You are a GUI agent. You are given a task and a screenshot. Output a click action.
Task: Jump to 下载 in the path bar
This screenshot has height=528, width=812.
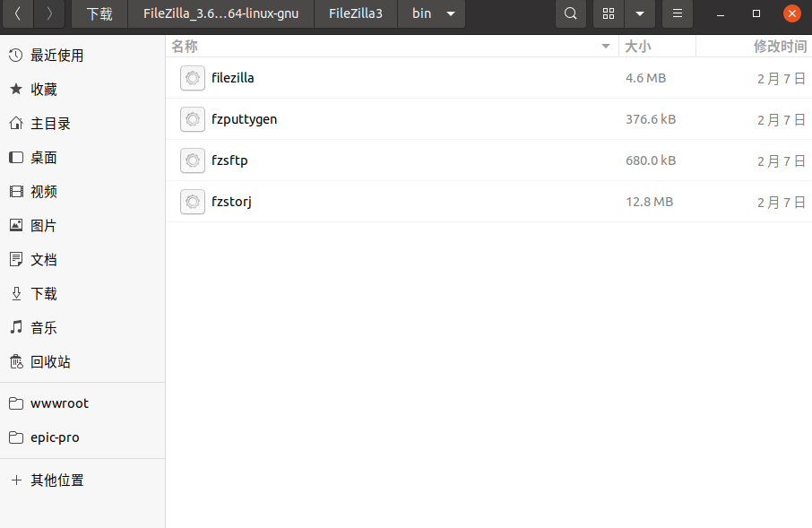(99, 13)
